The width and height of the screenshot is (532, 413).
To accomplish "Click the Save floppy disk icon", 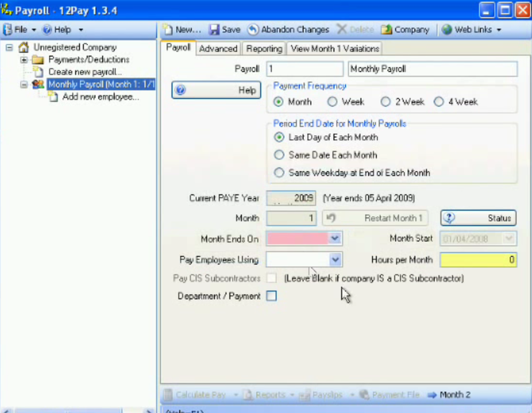I will [x=214, y=30].
